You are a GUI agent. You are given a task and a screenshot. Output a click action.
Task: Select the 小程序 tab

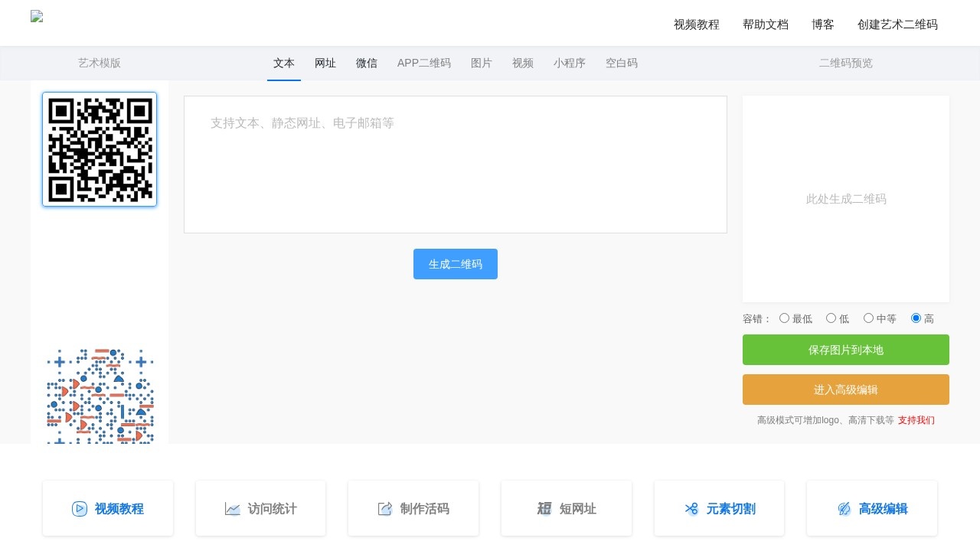pos(570,64)
